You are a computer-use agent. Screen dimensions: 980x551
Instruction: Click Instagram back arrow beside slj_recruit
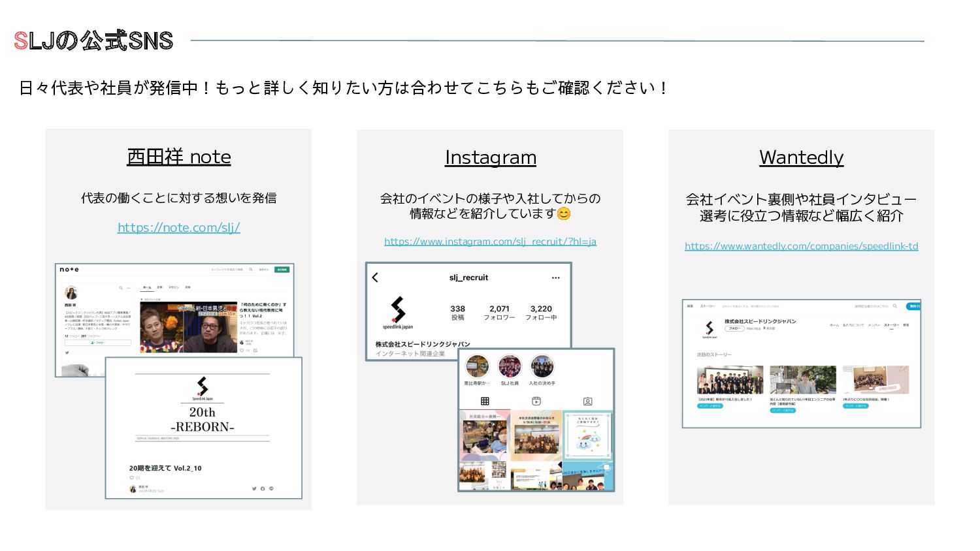(x=375, y=277)
